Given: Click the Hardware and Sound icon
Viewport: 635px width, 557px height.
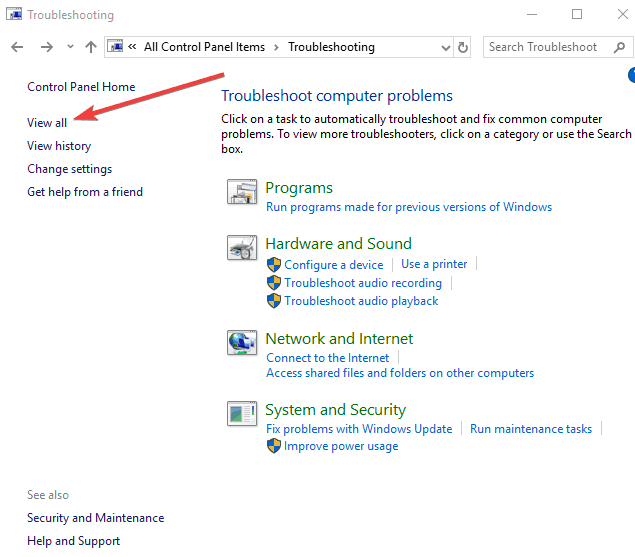Looking at the screenshot, I should coord(242,247).
